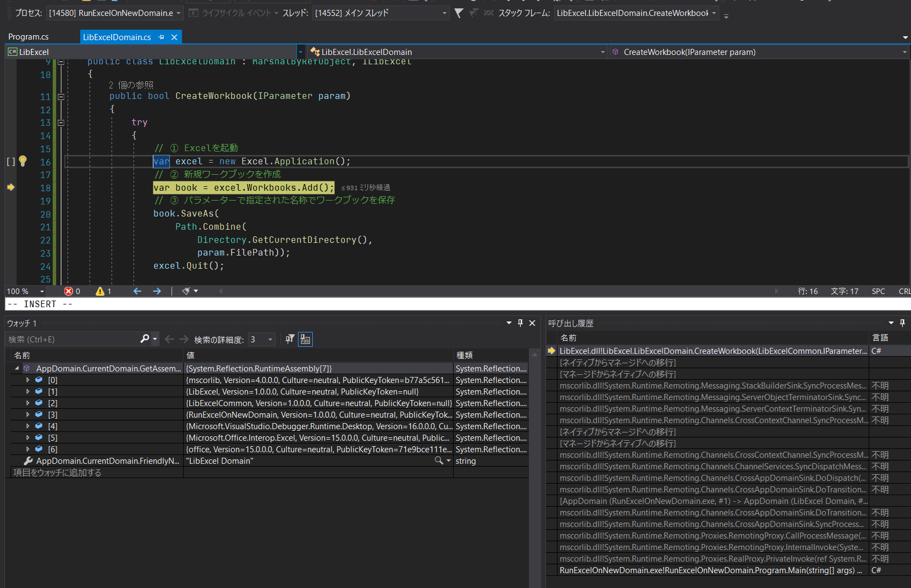
Task: Collapse the CreateWorkbook method at line 11
Action: click(x=61, y=97)
